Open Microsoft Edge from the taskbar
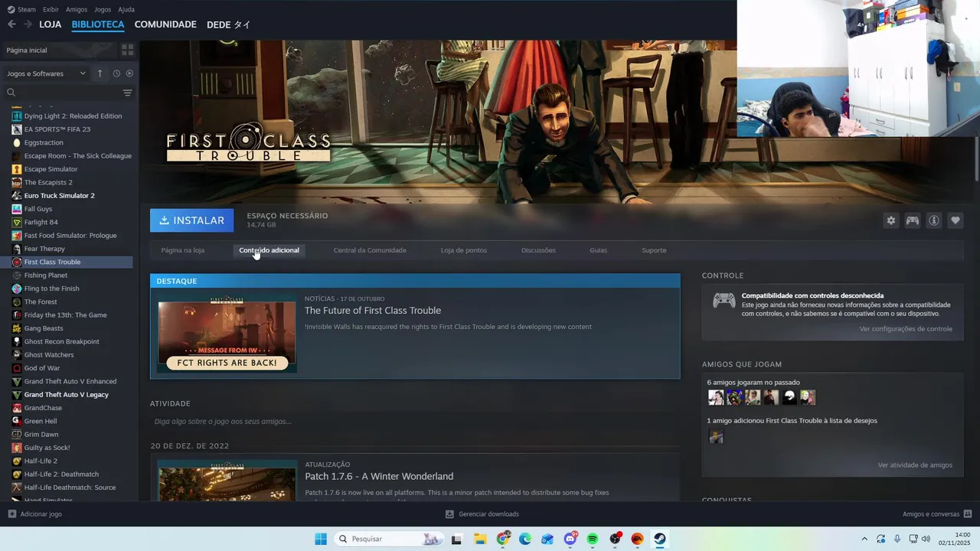980x551 pixels. 525,539
